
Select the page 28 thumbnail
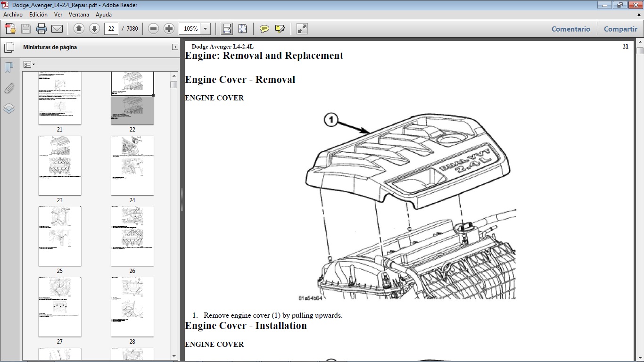point(132,307)
